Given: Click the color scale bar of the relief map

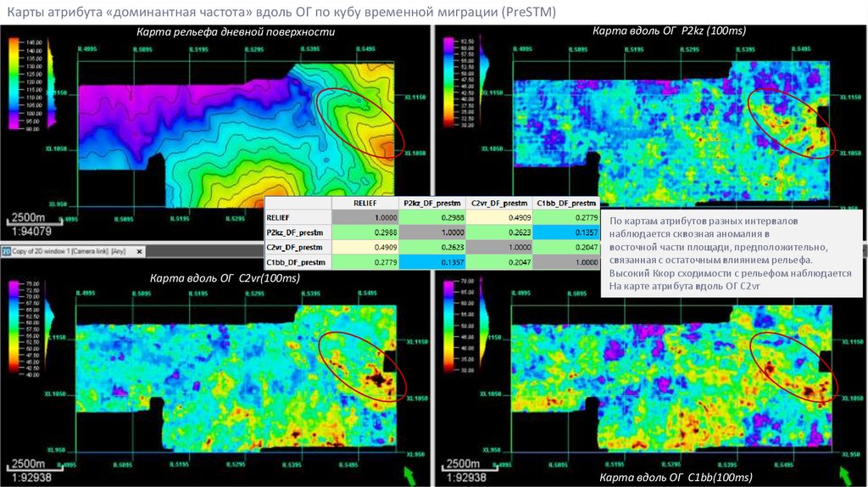Looking at the screenshot, I should [x=14, y=84].
